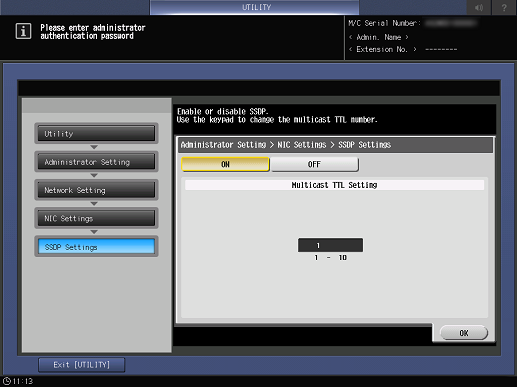Click the clock icon in status bar
Image resolution: width=517 pixels, height=387 pixels.
[x=7, y=381]
